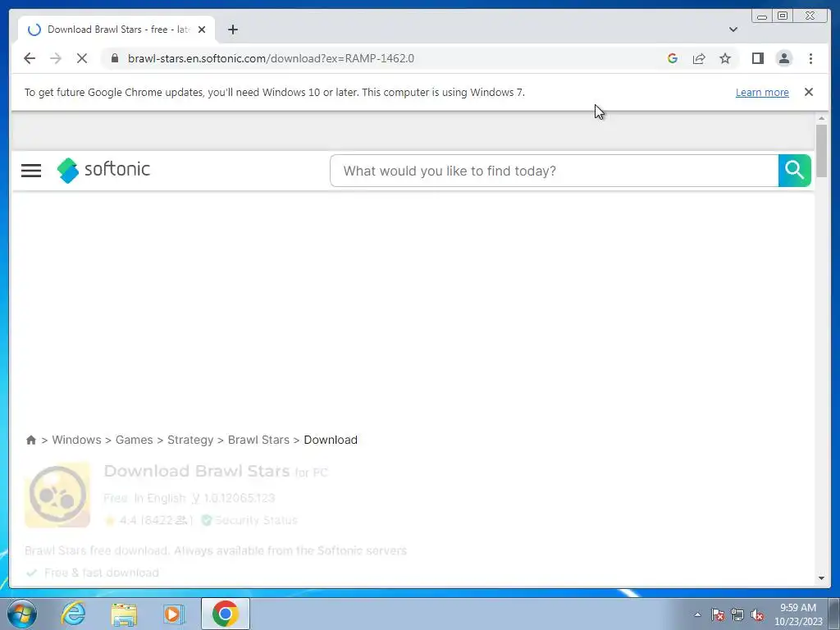Focus the Softonic search field
The height and width of the screenshot is (630, 840).
(554, 171)
